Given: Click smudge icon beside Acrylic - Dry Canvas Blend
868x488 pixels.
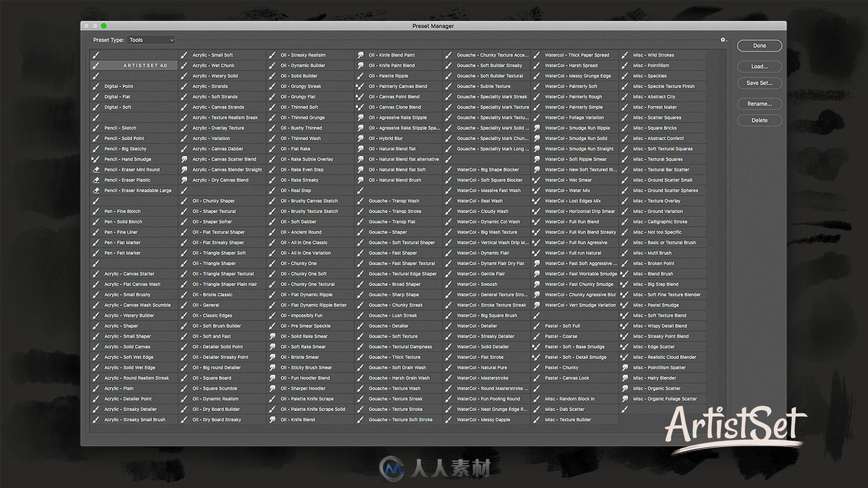Looking at the screenshot, I should (x=184, y=180).
